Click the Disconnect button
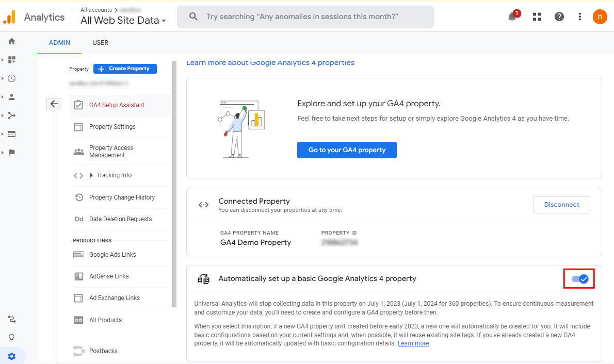This screenshot has width=614, height=364. (561, 205)
